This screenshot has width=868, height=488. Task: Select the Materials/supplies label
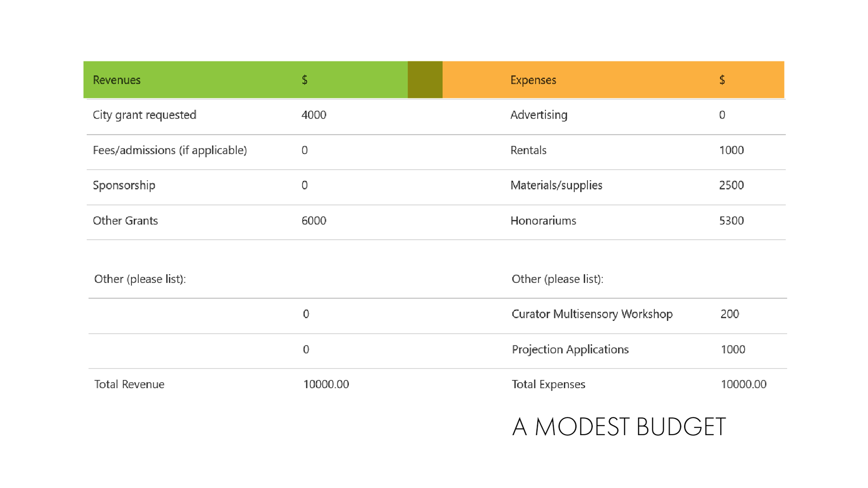[556, 185]
